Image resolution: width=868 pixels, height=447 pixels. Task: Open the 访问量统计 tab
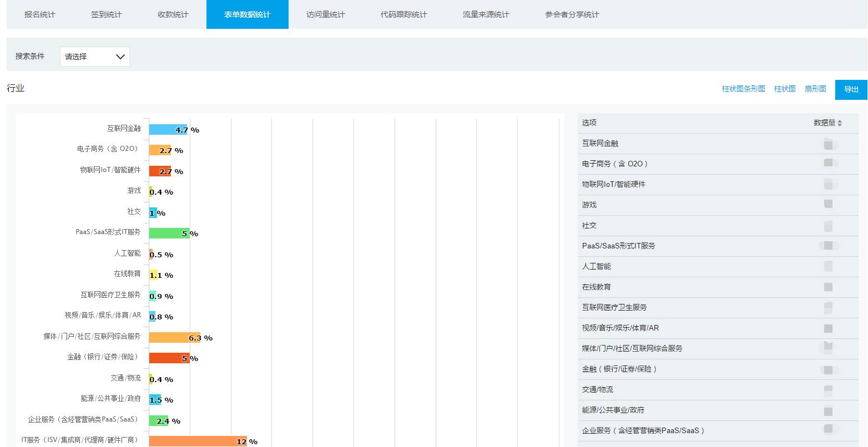click(x=326, y=14)
